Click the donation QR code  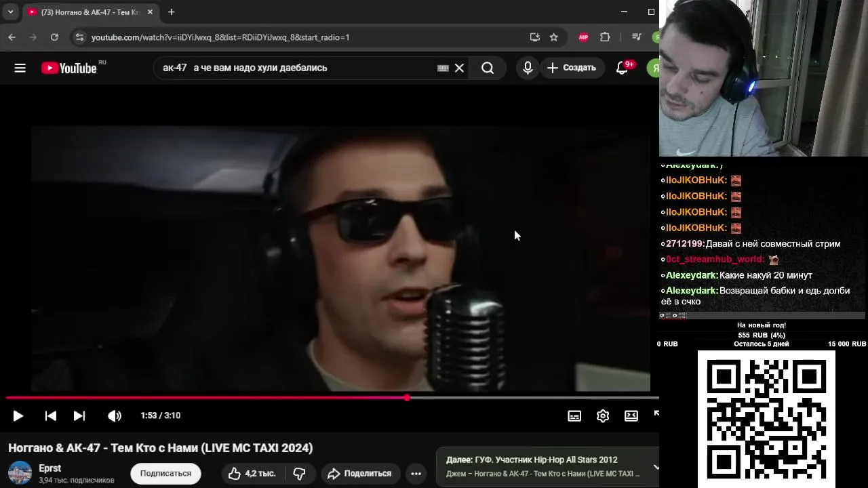(766, 419)
